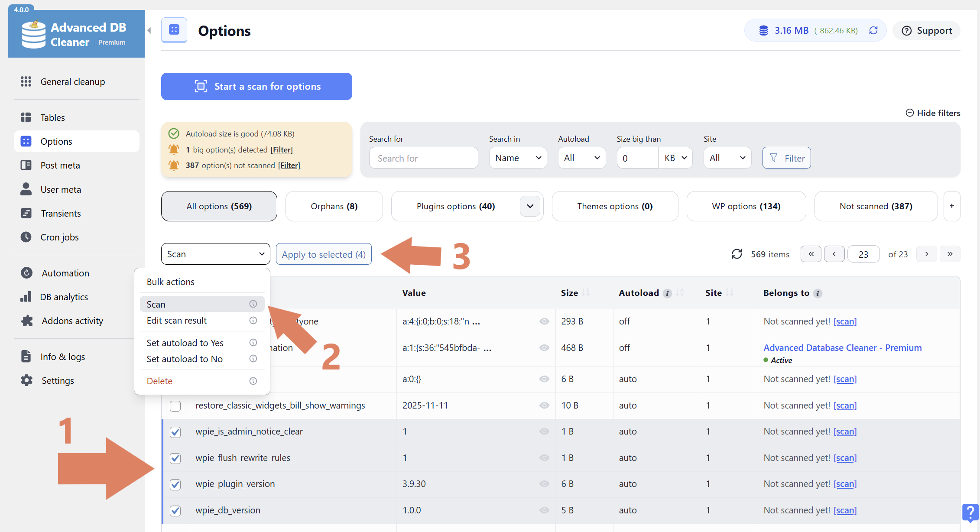This screenshot has height=532, width=980.
Task: Open DB analytics from the sidebar
Action: tap(64, 297)
